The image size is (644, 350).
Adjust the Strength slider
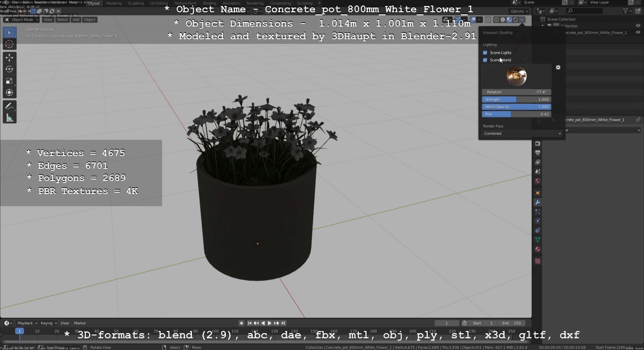(517, 99)
